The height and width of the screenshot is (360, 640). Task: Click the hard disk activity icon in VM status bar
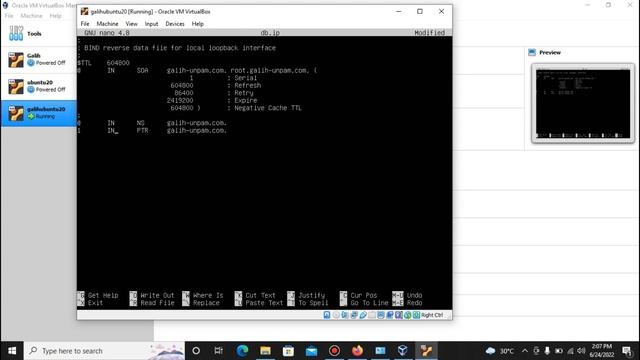tap(327, 315)
